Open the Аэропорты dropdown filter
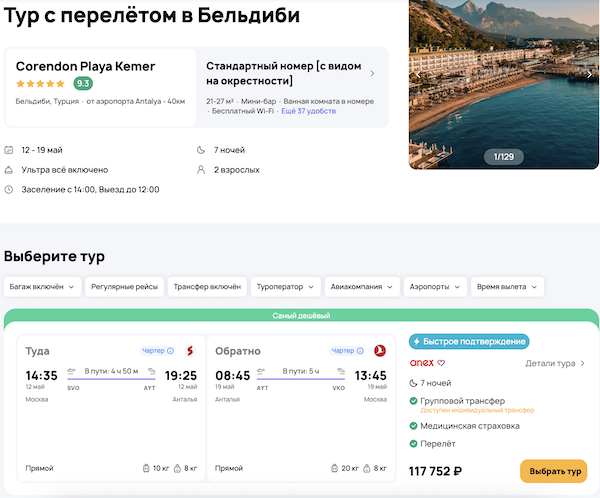Viewport: 600px width, 498px height. [435, 287]
